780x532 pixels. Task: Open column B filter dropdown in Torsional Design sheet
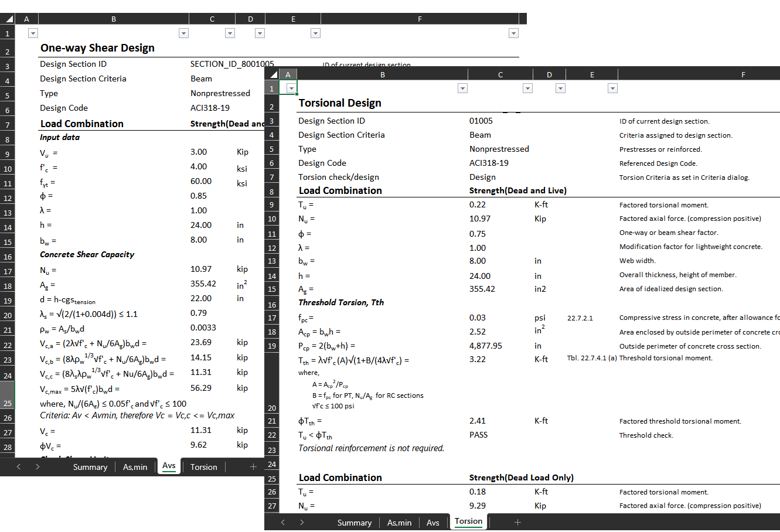click(462, 88)
